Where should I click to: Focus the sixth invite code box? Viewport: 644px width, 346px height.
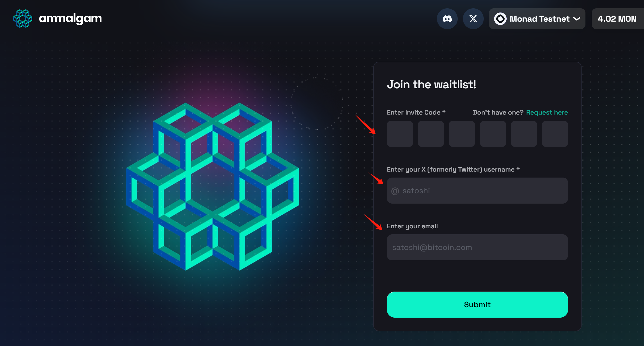tap(555, 134)
